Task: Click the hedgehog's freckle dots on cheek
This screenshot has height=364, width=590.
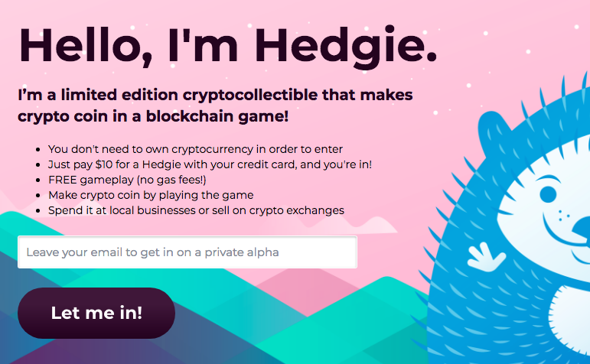Action: 563,215
